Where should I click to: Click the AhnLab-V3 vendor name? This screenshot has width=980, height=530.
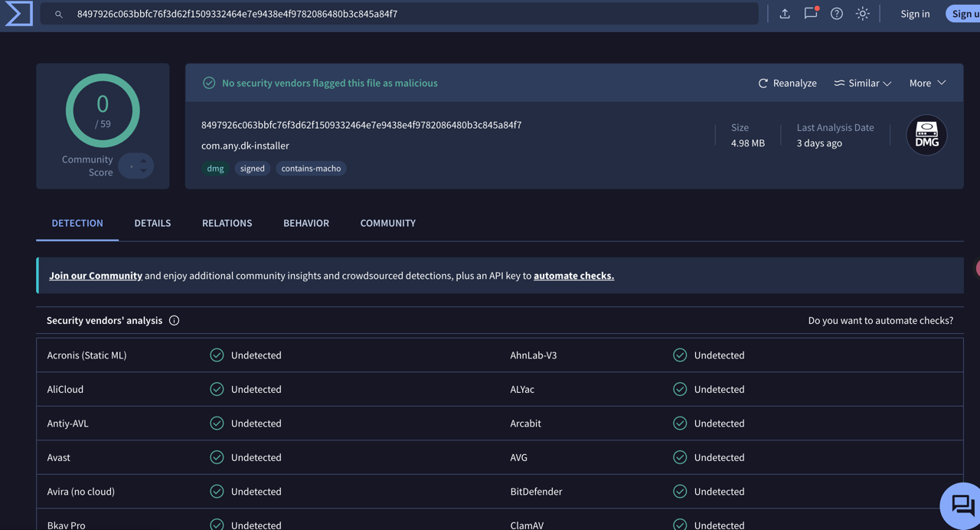pyautogui.click(x=534, y=355)
